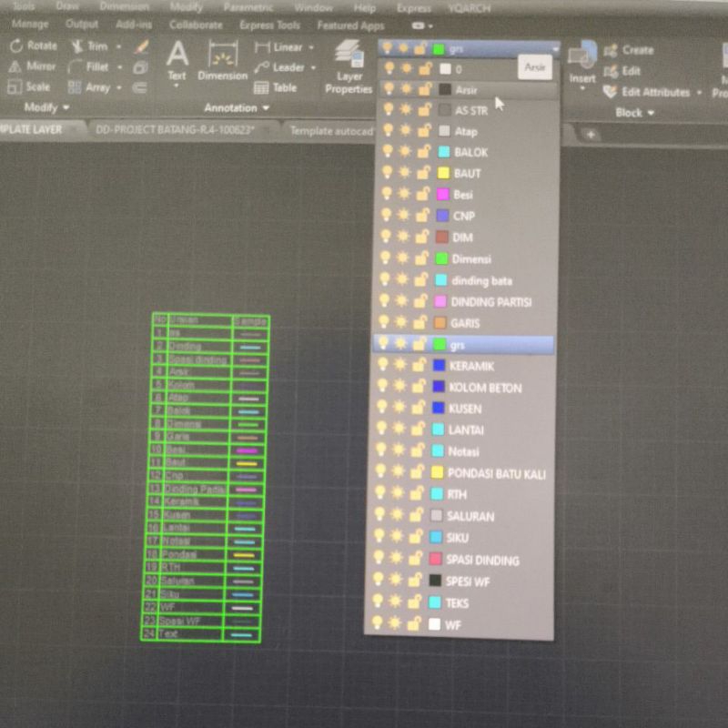This screenshot has width=728, height=728.
Task: Collapse the layer dropdown showing grs
Action: tap(554, 48)
